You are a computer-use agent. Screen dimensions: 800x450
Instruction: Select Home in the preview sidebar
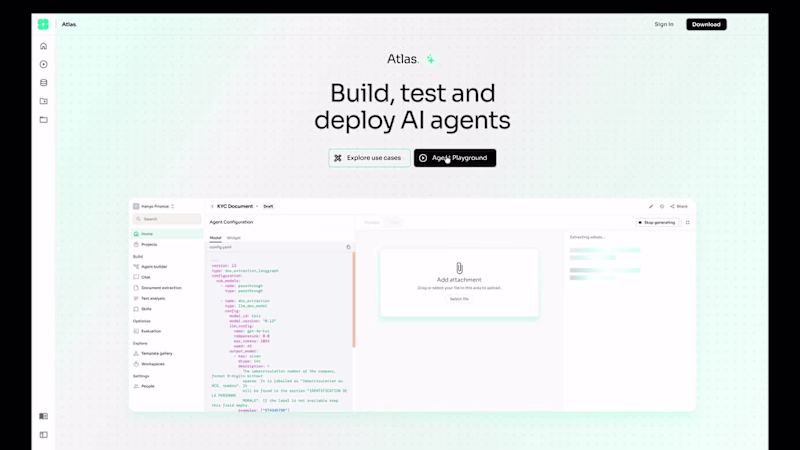pos(167,234)
